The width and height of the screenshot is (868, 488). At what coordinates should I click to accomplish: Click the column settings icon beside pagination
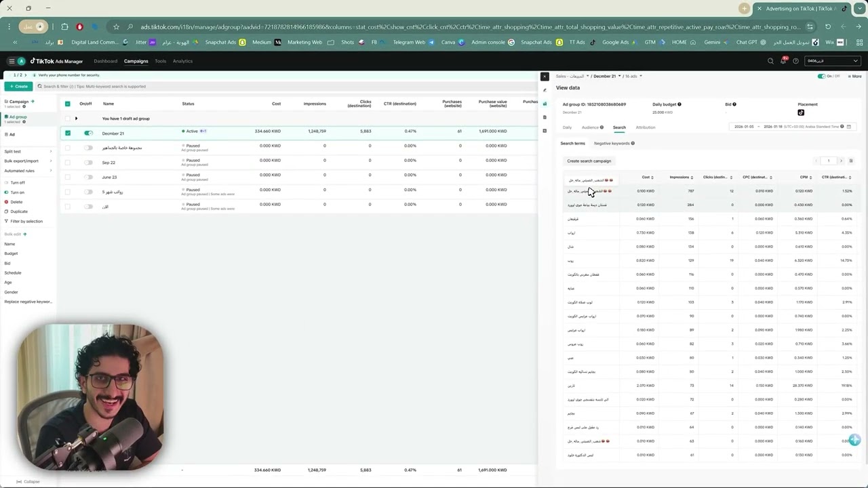point(851,161)
